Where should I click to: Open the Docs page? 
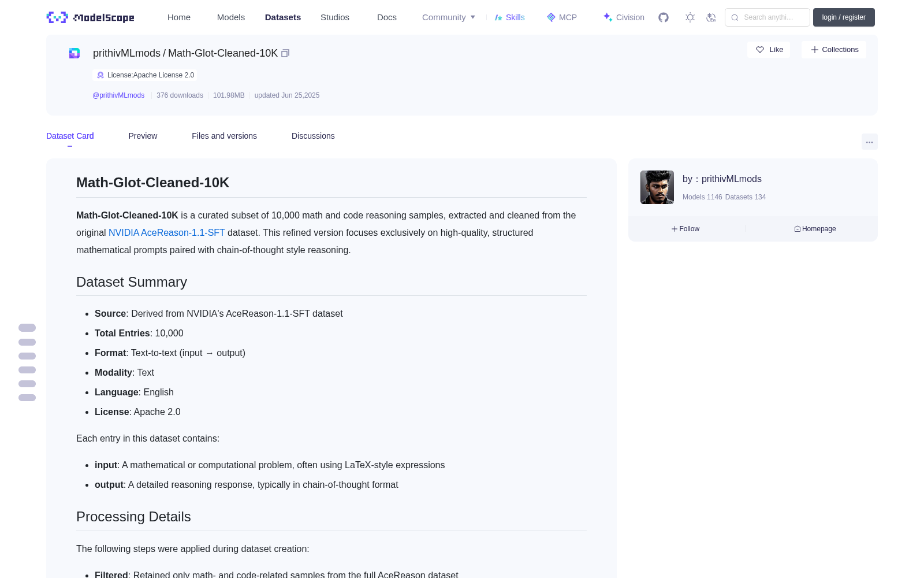click(x=387, y=17)
